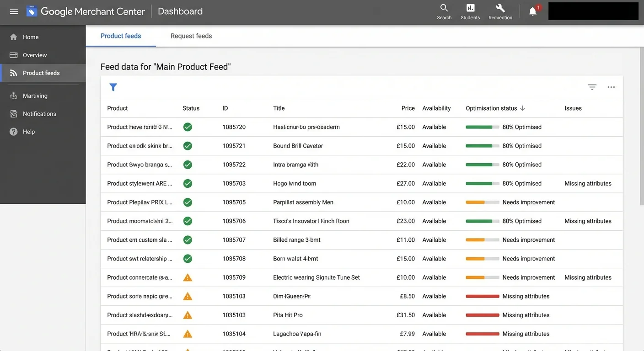Screen dimensions: 644x351
Task: Click green check status for ID 1035708
Action: 188,259
